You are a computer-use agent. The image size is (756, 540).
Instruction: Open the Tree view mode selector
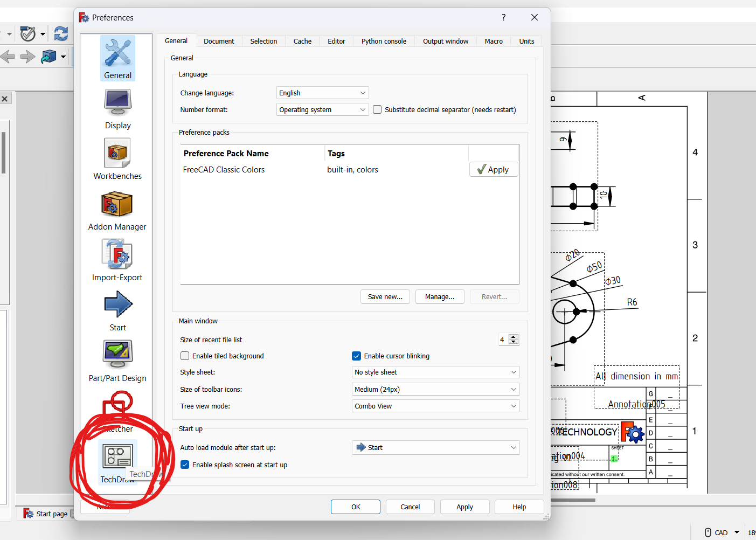coord(435,406)
